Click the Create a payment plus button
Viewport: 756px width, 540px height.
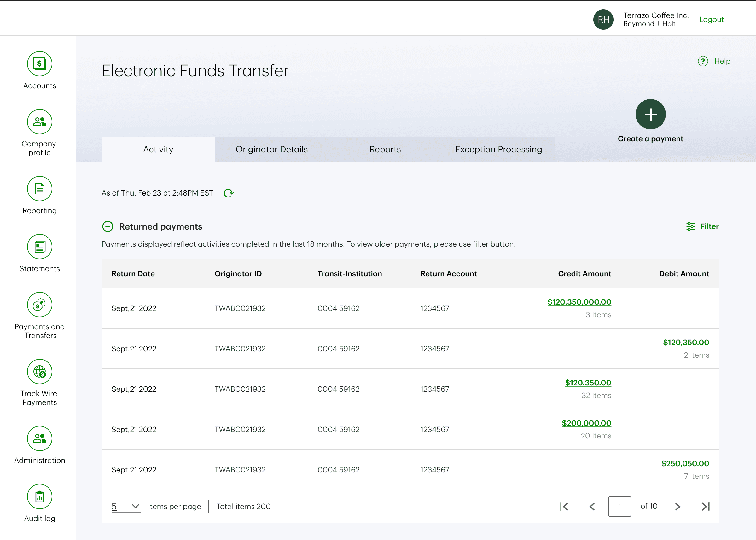tap(650, 114)
